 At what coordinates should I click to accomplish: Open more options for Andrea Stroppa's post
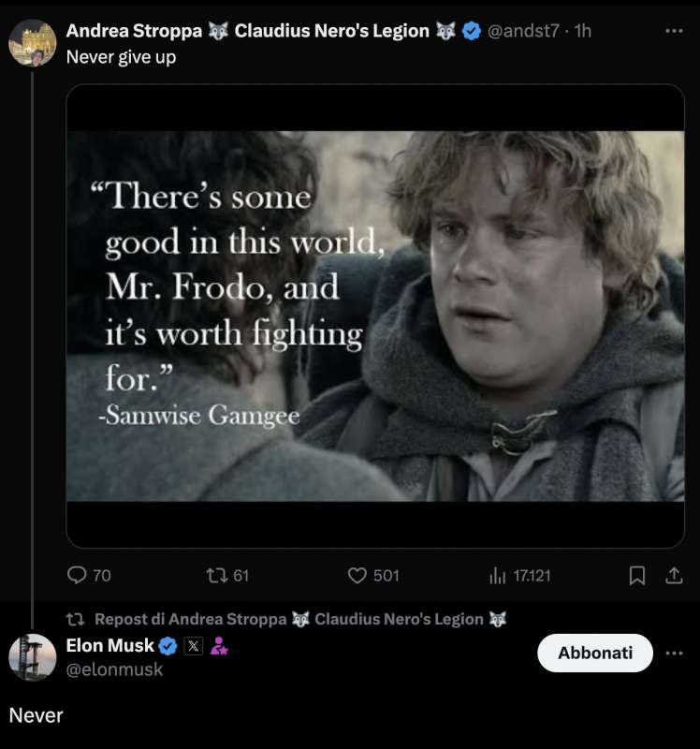pyautogui.click(x=674, y=31)
